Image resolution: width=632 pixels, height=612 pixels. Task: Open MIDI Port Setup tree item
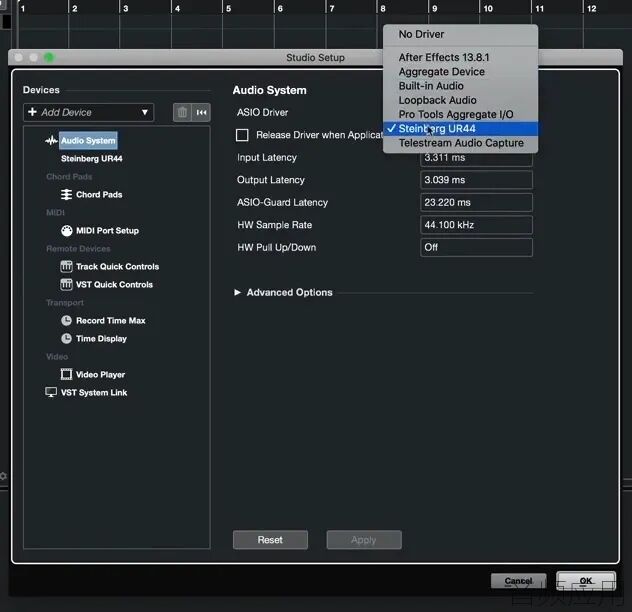pos(107,231)
